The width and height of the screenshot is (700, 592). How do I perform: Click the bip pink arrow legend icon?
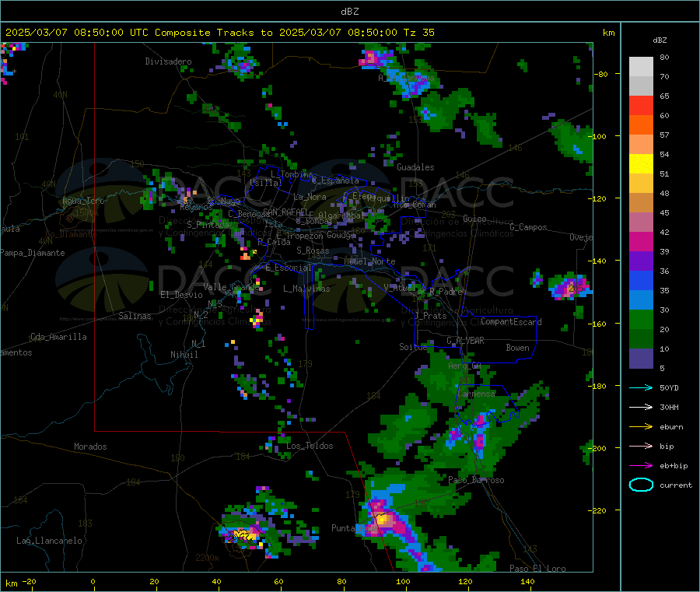pos(641,446)
